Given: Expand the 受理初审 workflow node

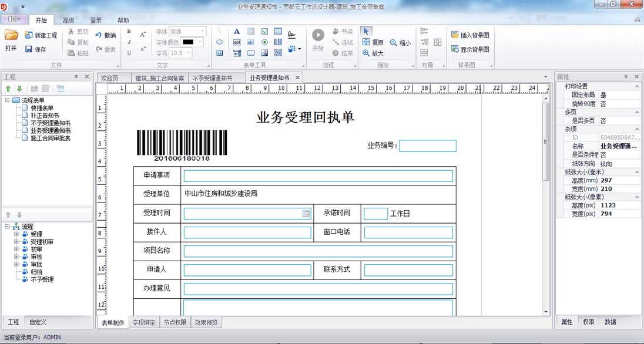Looking at the screenshot, I should tap(16, 242).
